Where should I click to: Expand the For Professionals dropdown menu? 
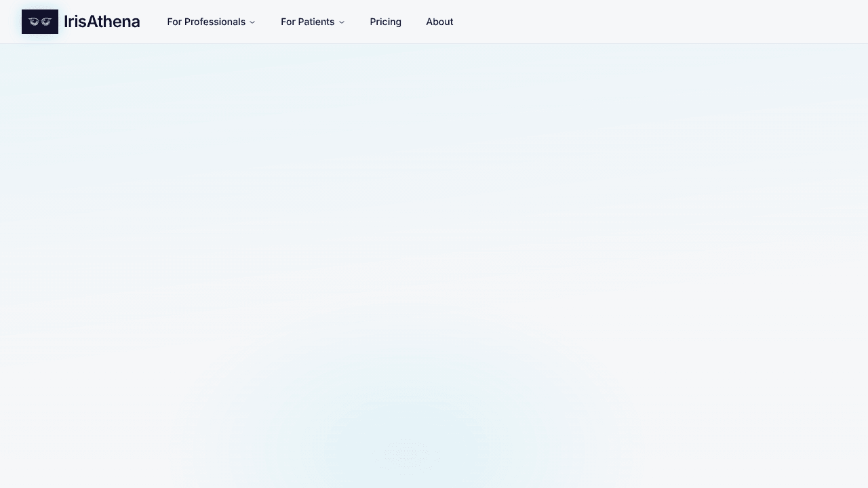coord(212,22)
